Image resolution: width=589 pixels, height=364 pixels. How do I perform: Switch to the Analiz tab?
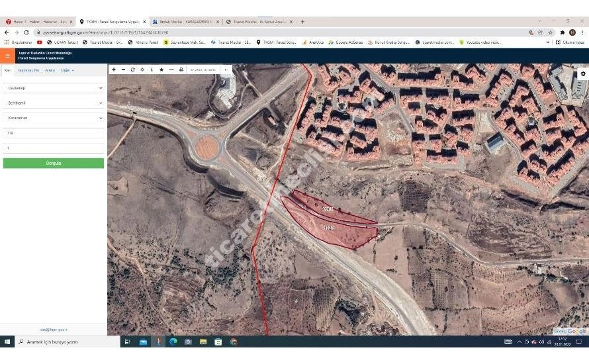click(x=50, y=70)
